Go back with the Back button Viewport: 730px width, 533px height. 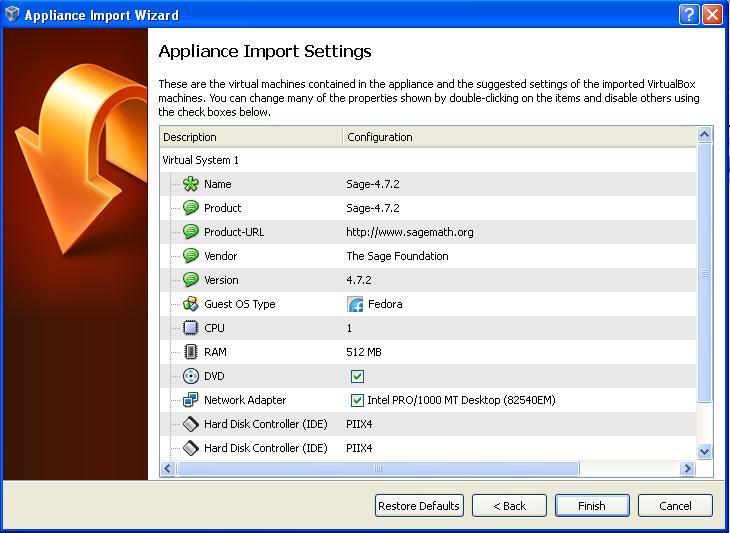coord(509,506)
